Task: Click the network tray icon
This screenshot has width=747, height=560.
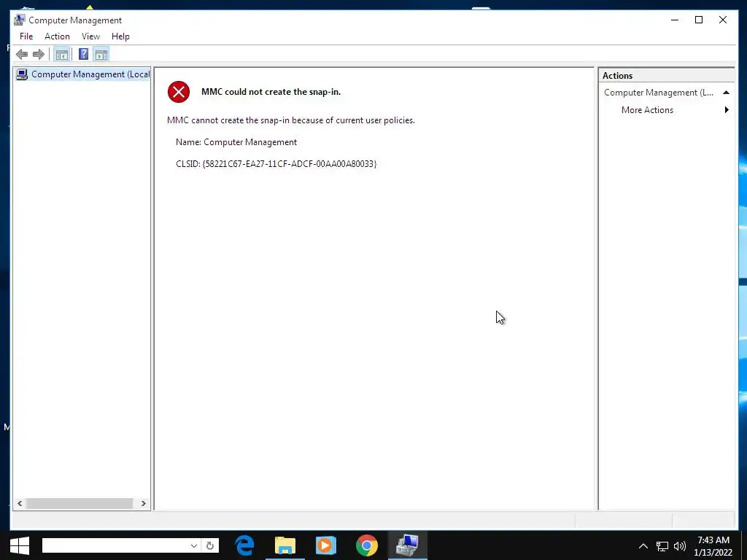Action: 662,546
